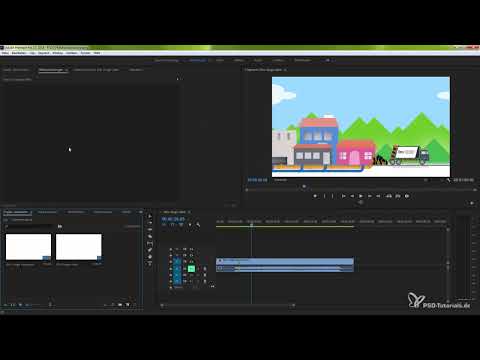Switch to the Audioclip-Mischer tab
This screenshot has height=360, width=480.
coord(96,70)
